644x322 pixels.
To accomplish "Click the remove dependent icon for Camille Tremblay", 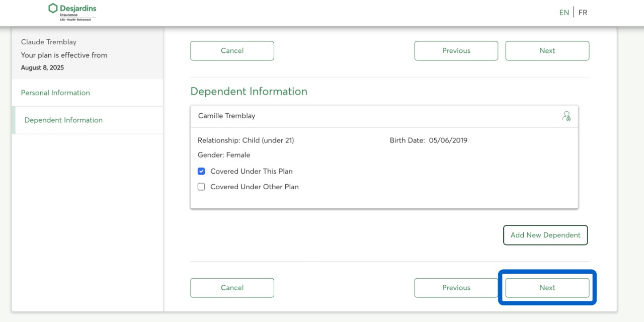I will point(567,116).
